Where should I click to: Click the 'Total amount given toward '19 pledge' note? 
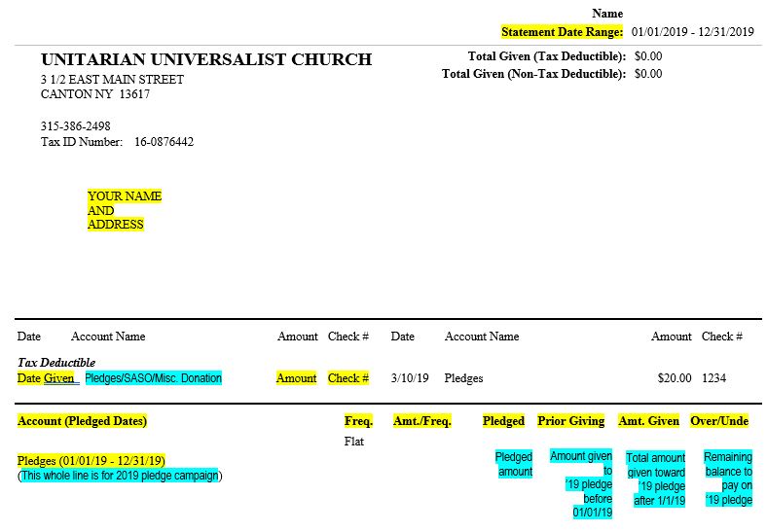655,479
